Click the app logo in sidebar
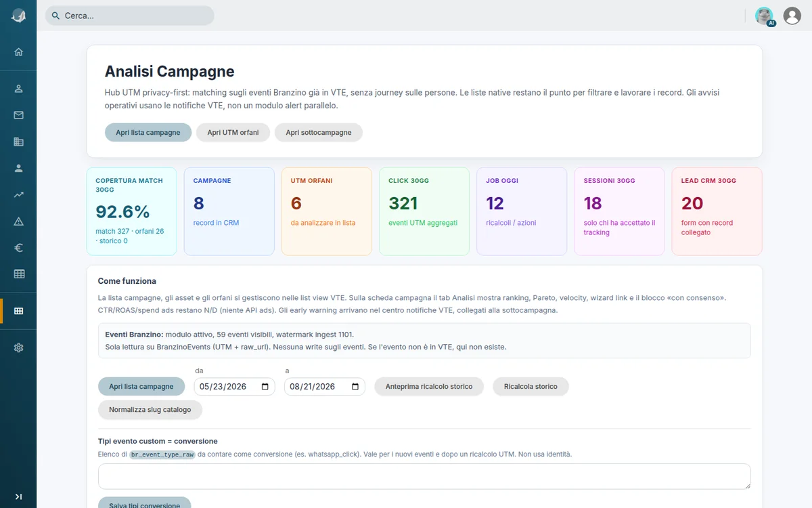 click(18, 16)
